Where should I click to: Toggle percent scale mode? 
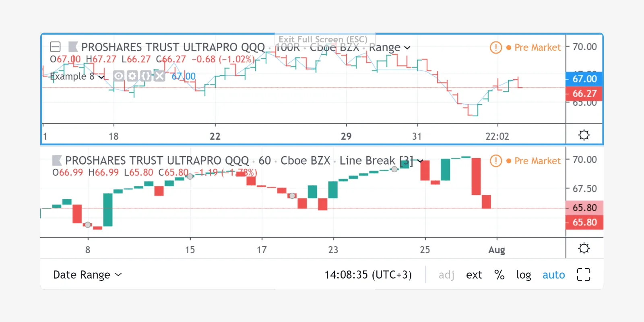click(x=499, y=275)
